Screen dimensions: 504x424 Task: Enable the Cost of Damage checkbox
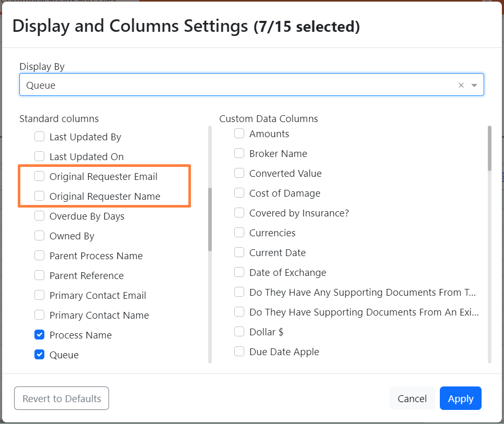click(x=239, y=193)
